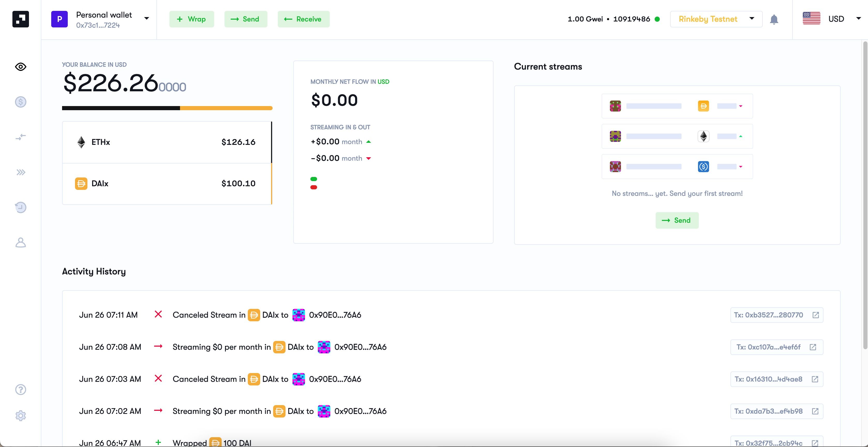The image size is (868, 447).
Task: Click address avatar in 07:08 AM streaming row
Action: [324, 347]
